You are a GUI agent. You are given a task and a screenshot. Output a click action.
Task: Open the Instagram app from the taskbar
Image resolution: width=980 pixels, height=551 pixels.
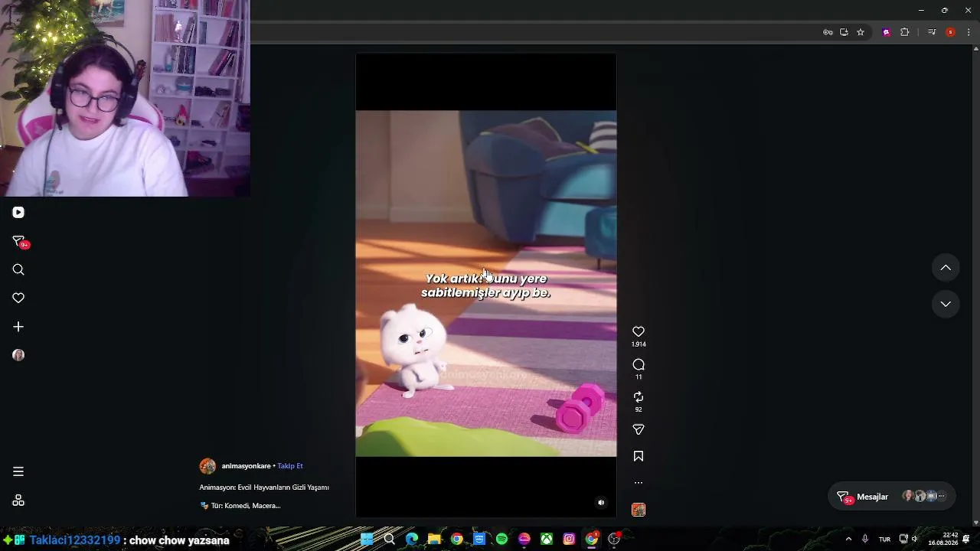pos(569,540)
